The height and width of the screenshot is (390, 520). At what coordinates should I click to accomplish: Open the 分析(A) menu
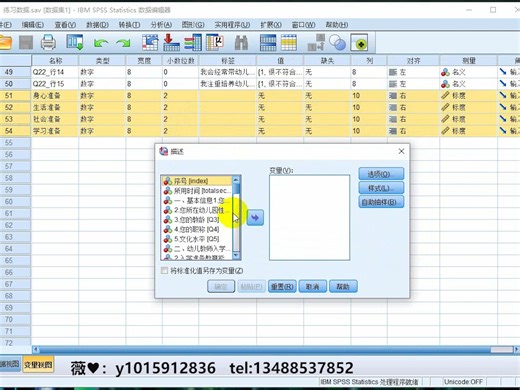pos(161,25)
